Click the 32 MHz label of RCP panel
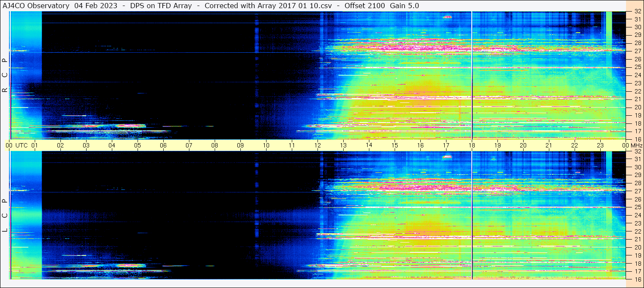The height and width of the screenshot is (288, 644). point(637,12)
